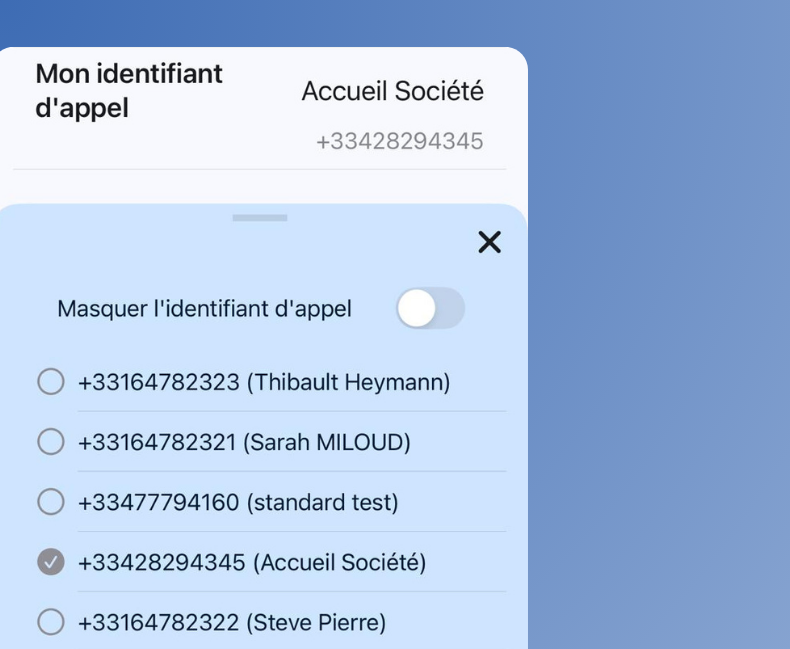Viewport: 790px width, 649px height.
Task: Click the Mon identifiant d'appel label
Action: tap(128, 90)
